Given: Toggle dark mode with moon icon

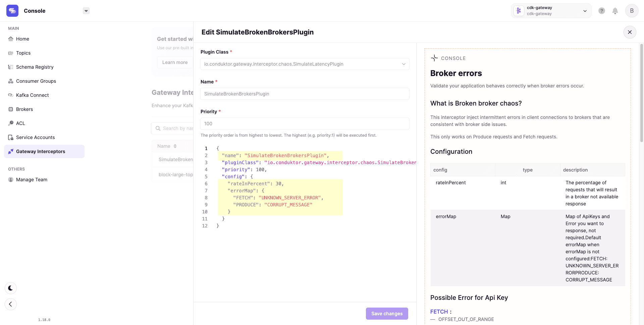Looking at the screenshot, I should [11, 288].
